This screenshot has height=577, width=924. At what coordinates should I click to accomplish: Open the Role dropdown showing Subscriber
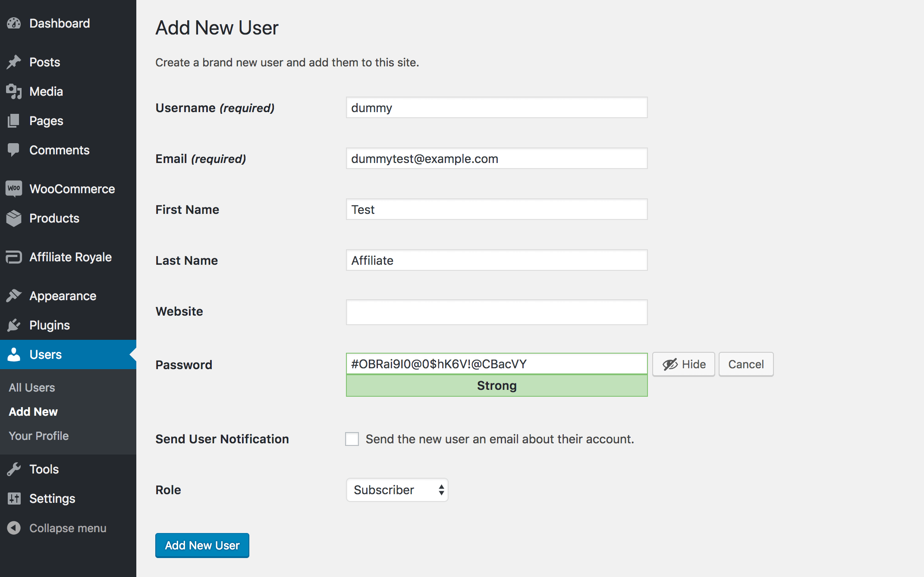tap(397, 490)
